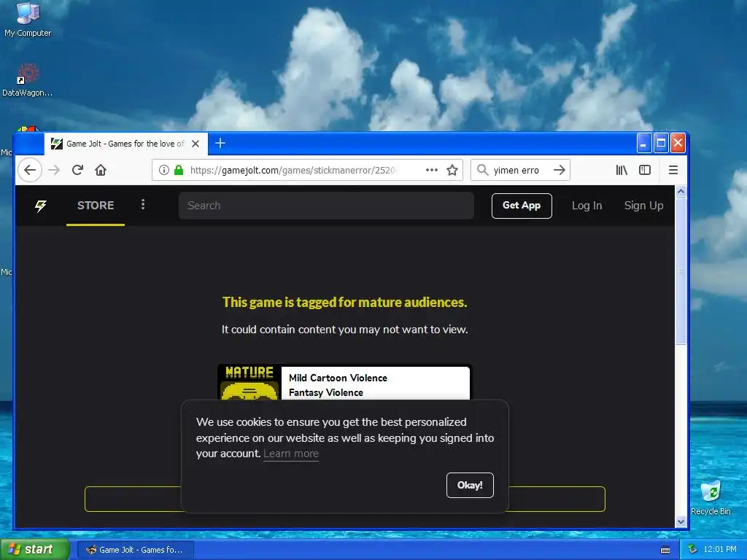The image size is (747, 560).
Task: Minimize the browser window
Action: (643, 143)
